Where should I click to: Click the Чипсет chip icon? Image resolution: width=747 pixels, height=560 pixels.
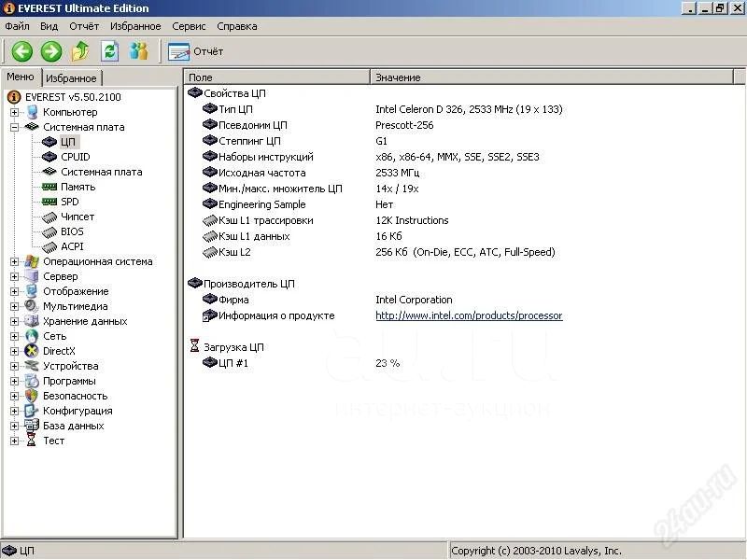click(49, 217)
